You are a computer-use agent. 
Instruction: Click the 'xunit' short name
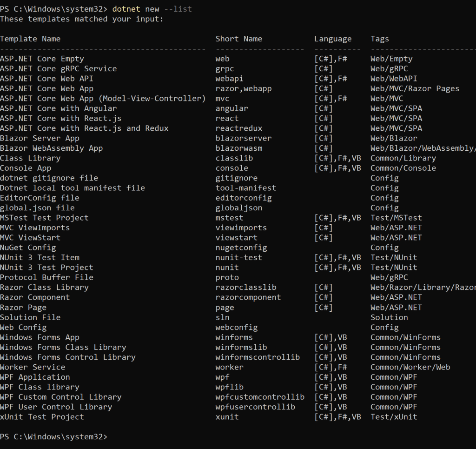tap(227, 417)
